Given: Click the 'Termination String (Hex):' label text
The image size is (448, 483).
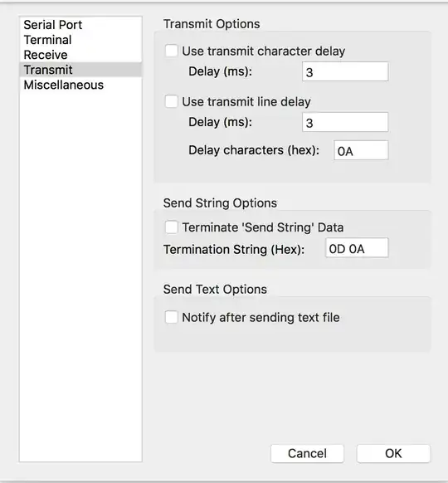Looking at the screenshot, I should pyautogui.click(x=234, y=250).
